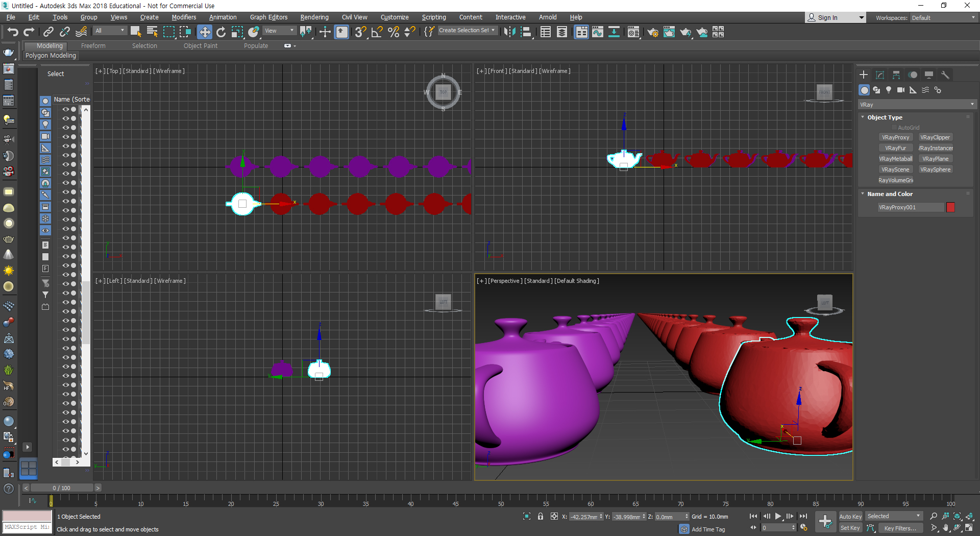The width and height of the screenshot is (980, 536).
Task: Open the Curve Editor from the toolbar
Action: point(597,32)
